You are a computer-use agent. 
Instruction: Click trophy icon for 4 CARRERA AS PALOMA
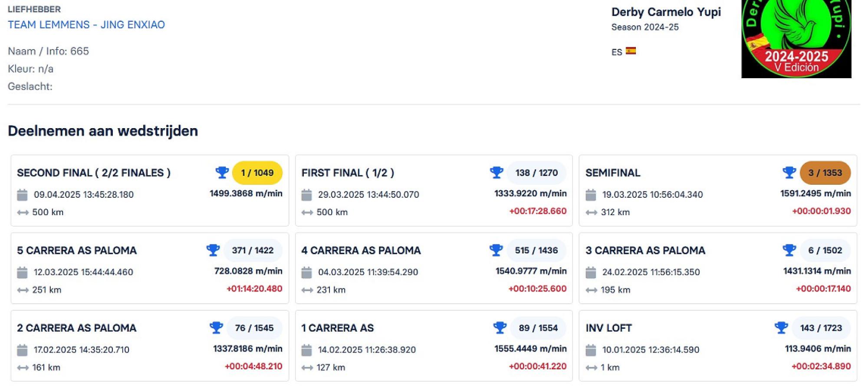496,250
